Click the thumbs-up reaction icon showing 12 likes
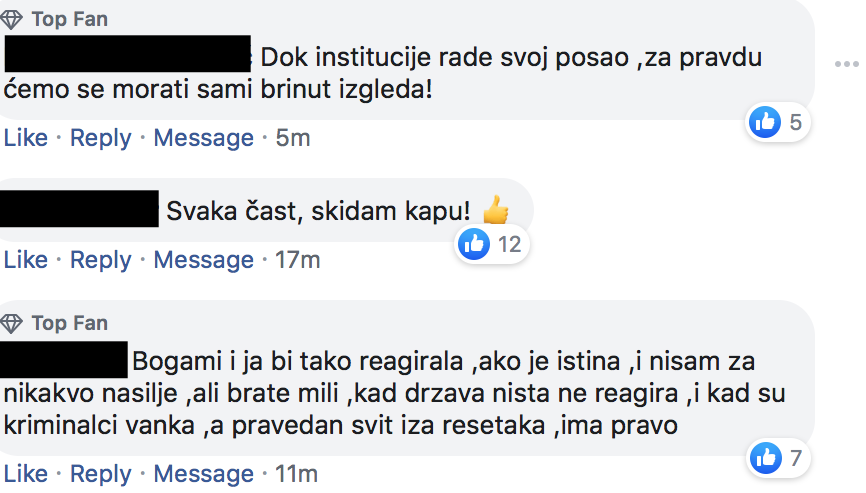 [474, 244]
